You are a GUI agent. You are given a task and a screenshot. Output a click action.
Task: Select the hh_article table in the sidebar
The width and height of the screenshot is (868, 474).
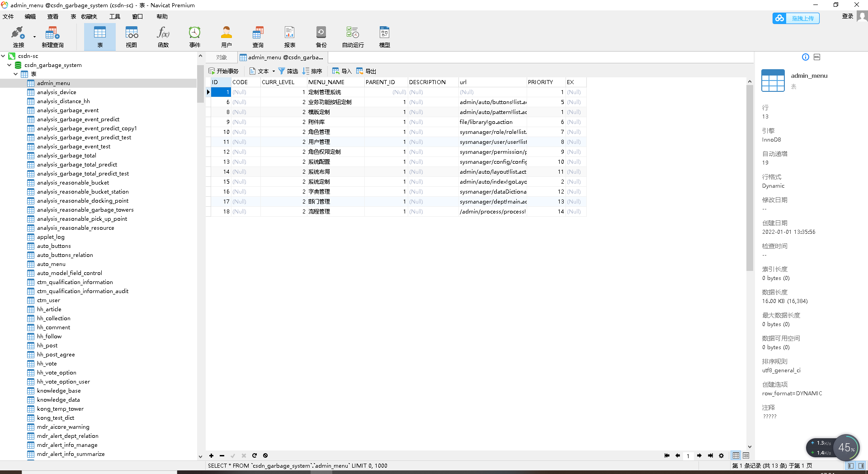click(50, 309)
